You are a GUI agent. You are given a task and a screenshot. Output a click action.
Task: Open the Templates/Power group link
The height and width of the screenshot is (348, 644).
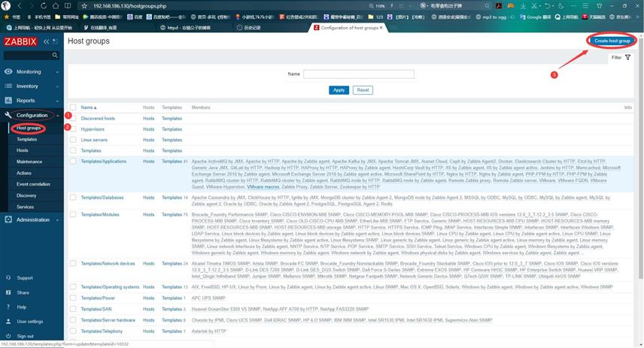pyautogui.click(x=98, y=298)
